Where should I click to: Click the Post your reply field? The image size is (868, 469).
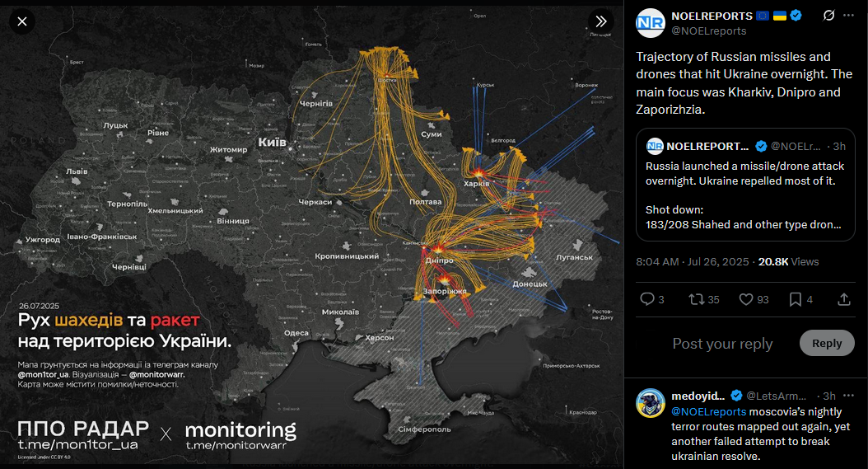[x=722, y=344]
